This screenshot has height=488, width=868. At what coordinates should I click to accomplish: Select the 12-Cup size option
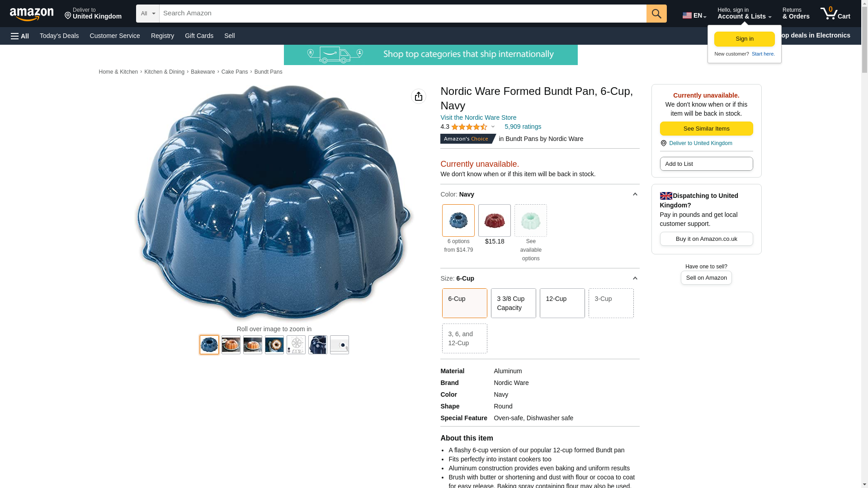562,303
